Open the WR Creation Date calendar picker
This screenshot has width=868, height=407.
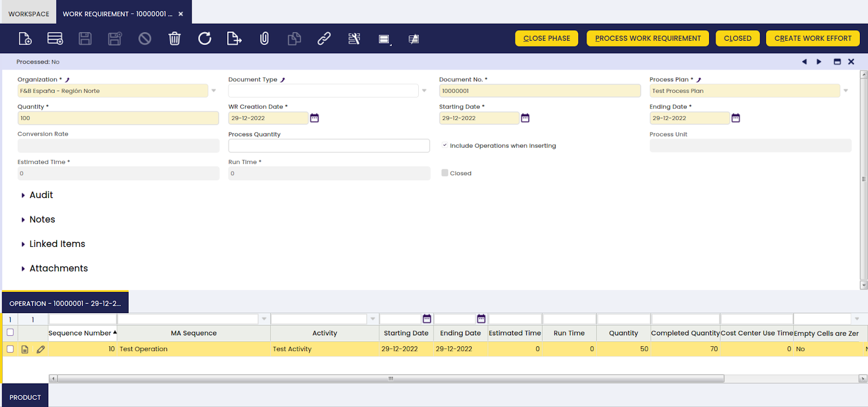coord(314,118)
